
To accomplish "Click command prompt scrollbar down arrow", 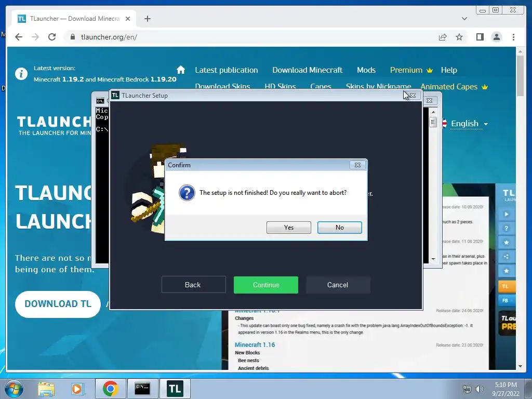I will [x=433, y=259].
